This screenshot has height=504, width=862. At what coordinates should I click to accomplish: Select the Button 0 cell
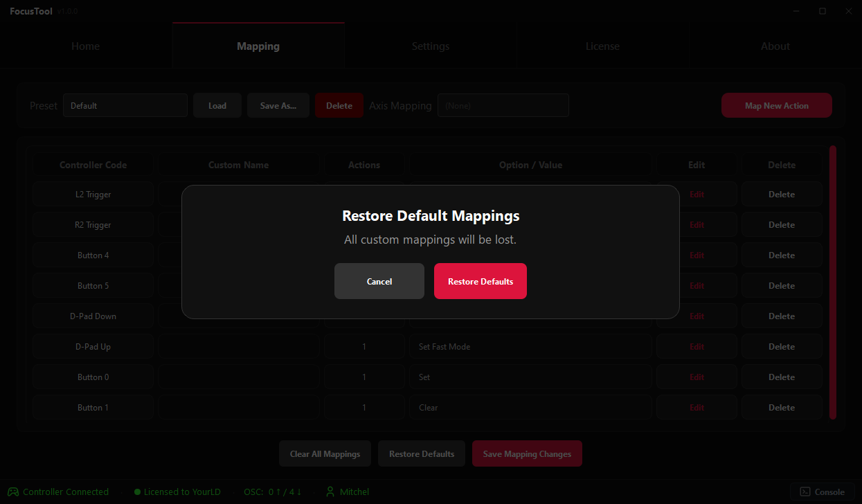tap(93, 377)
